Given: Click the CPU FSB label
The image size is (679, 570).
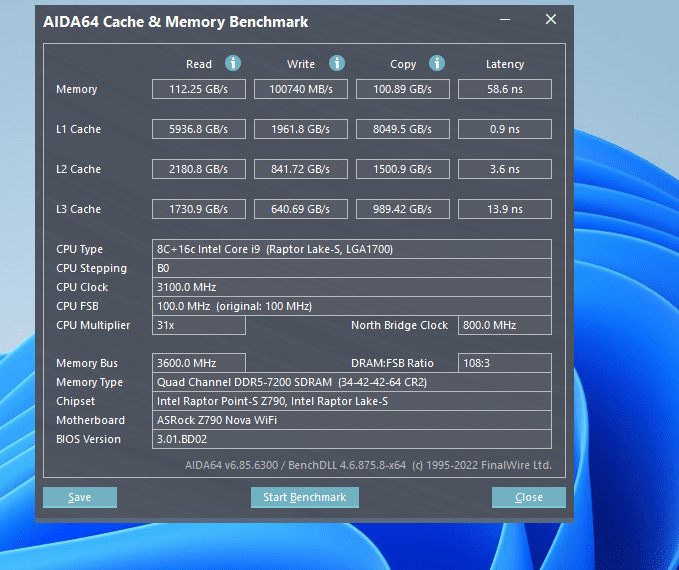Looking at the screenshot, I should click(x=77, y=306).
